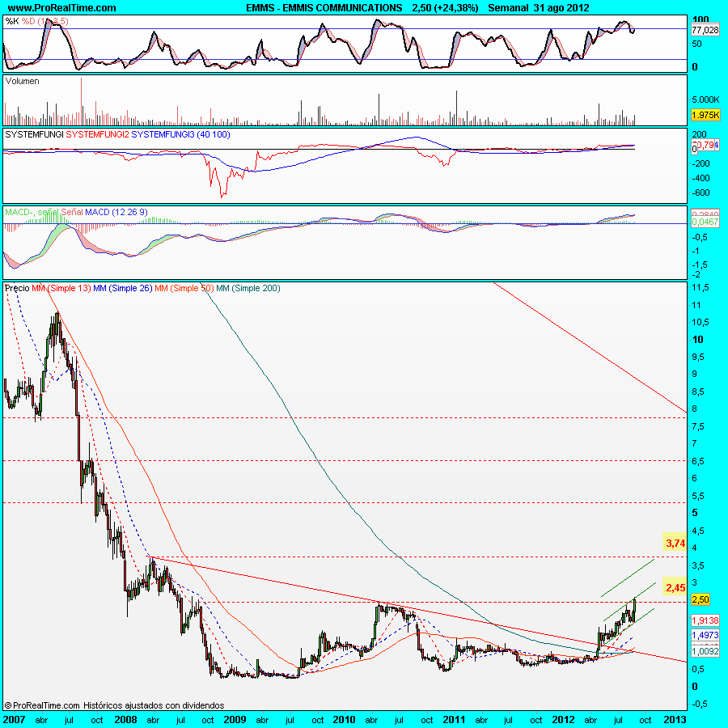The image size is (728, 728).
Task: Click the Semanal 31 ago 2012 label
Action: point(539,8)
